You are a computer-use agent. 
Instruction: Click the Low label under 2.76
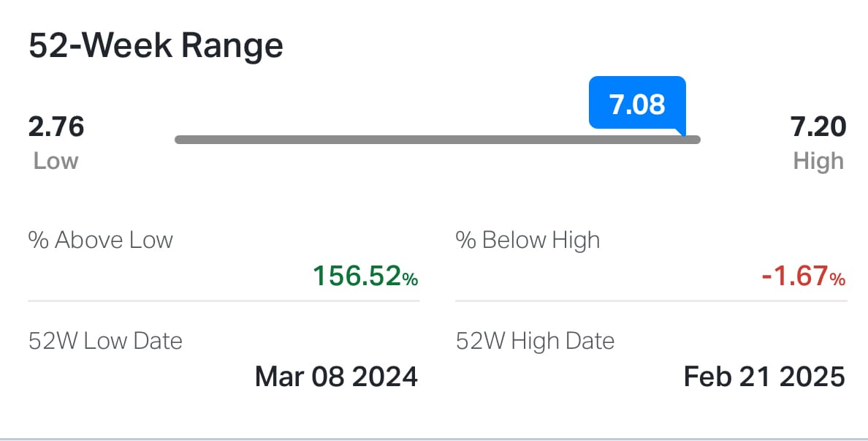pos(56,161)
